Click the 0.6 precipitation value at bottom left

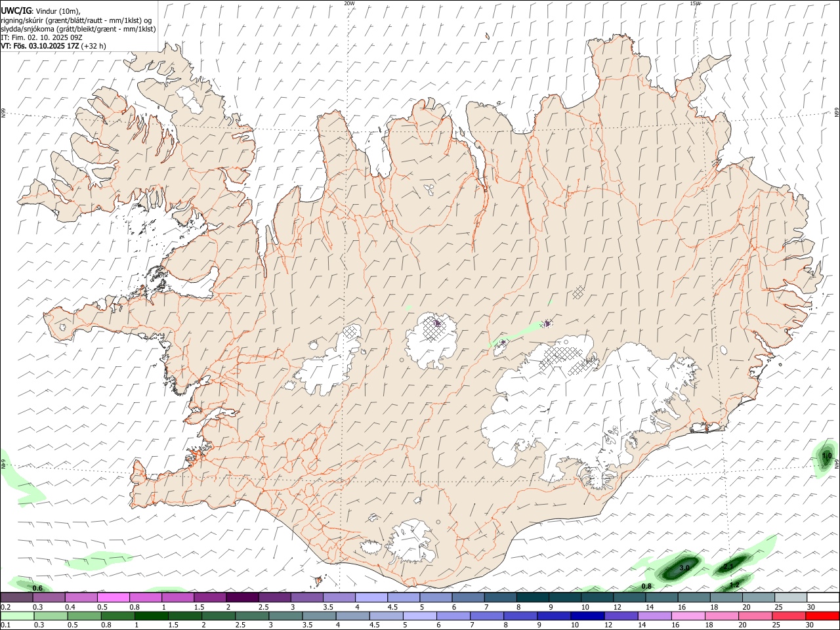click(37, 588)
